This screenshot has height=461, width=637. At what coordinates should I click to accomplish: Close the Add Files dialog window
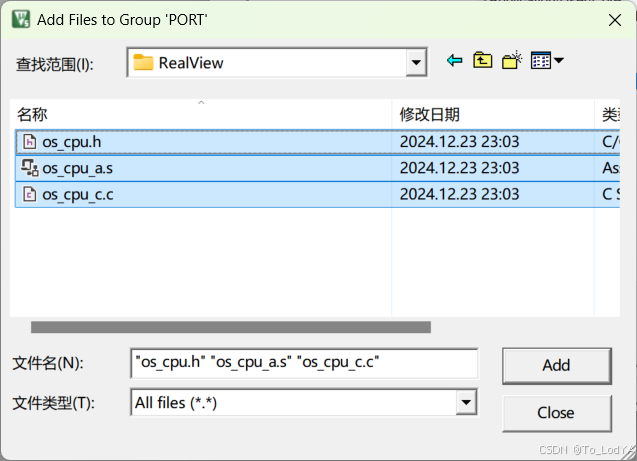click(615, 20)
